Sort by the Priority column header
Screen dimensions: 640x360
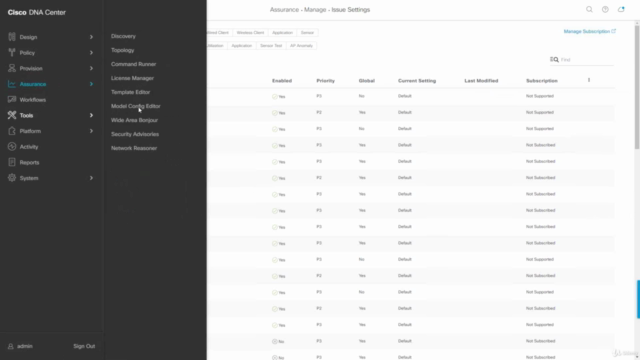325,81
